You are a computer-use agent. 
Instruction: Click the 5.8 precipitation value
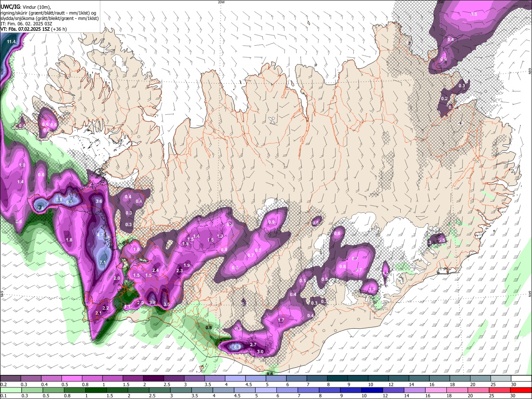coord(59,200)
